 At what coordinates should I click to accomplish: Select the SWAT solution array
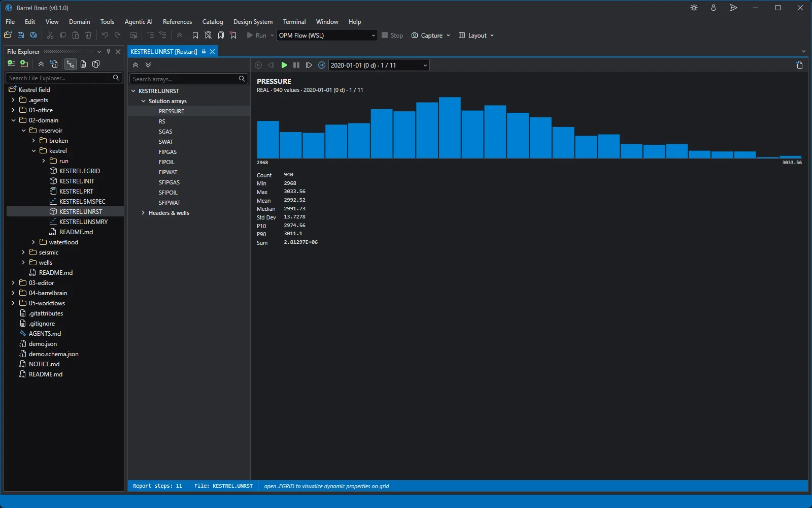166,142
